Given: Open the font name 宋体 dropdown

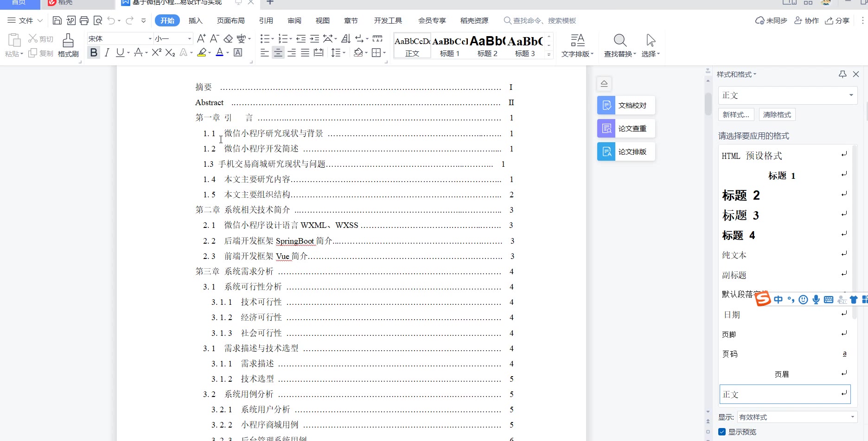Looking at the screenshot, I should click(x=150, y=38).
